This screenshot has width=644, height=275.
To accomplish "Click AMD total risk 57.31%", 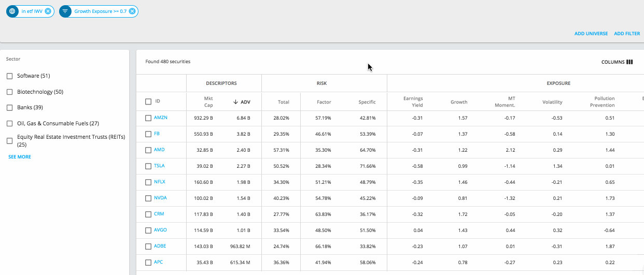I will point(282,150).
